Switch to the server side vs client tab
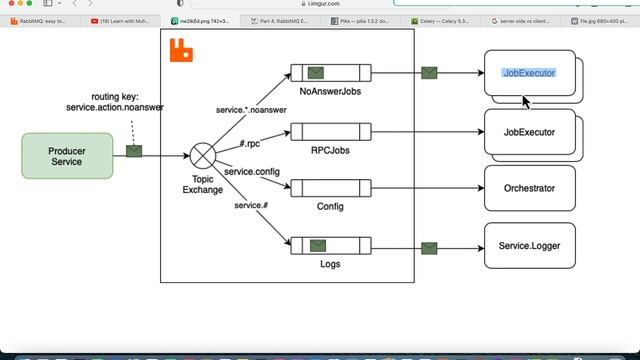640x360 pixels. tap(520, 21)
